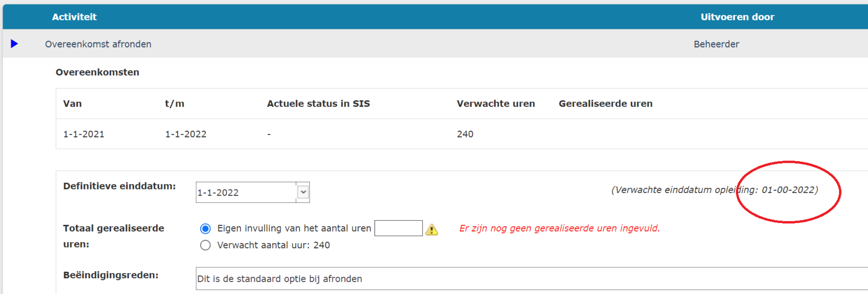This screenshot has height=294, width=868.
Task: Click the 'Verwachte uren' column header
Action: point(496,104)
